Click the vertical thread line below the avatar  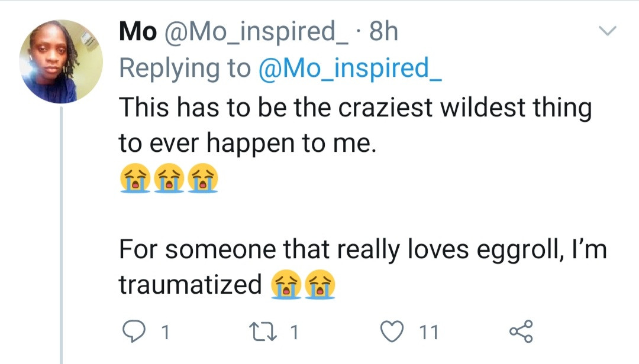61,236
